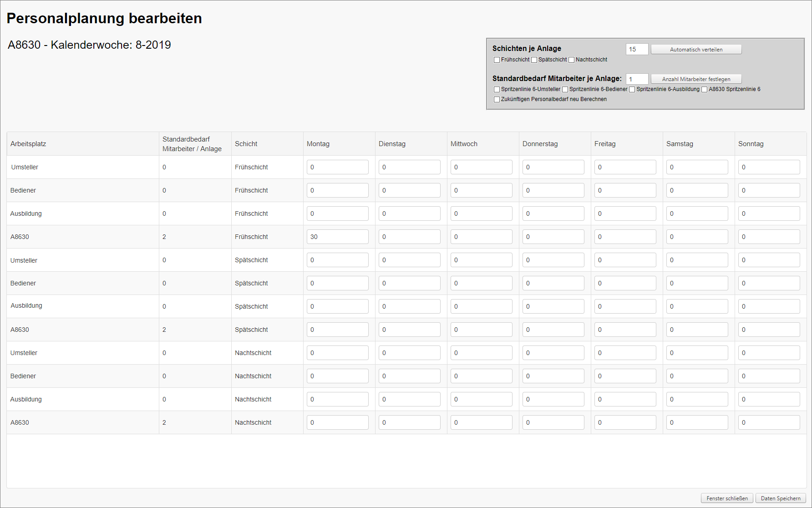
Task: Focus the Standardbedarf Mitarbeiter field with 1
Action: coord(637,79)
